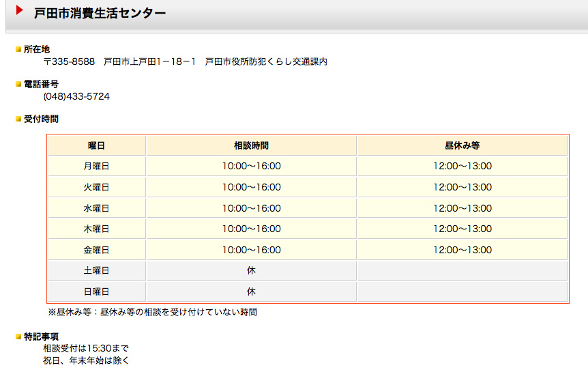Click the 戸田市消費生活センター heading
The image size is (588, 370).
tap(100, 13)
